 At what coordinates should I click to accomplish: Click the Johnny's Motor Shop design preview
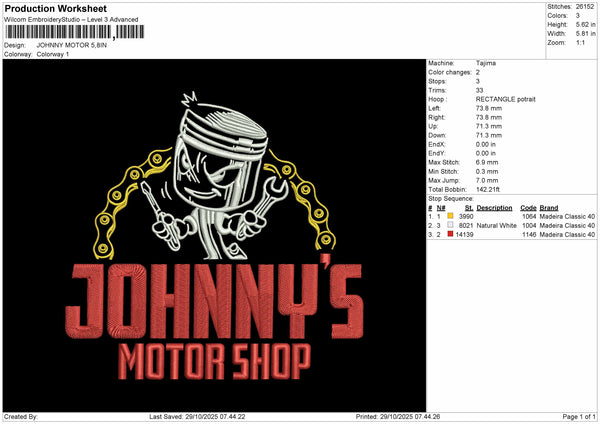click(x=214, y=235)
